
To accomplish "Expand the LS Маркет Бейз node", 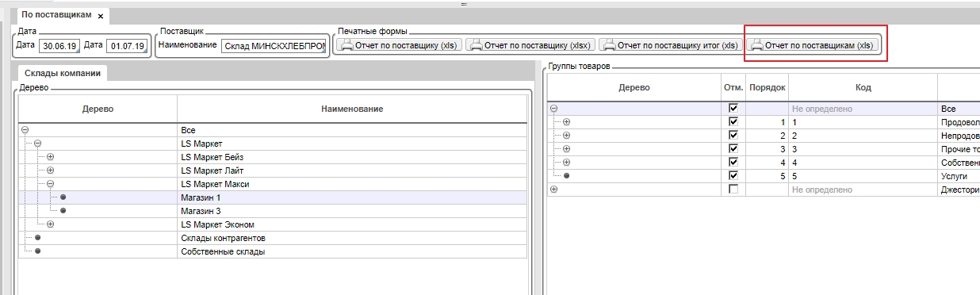I will pyautogui.click(x=50, y=157).
